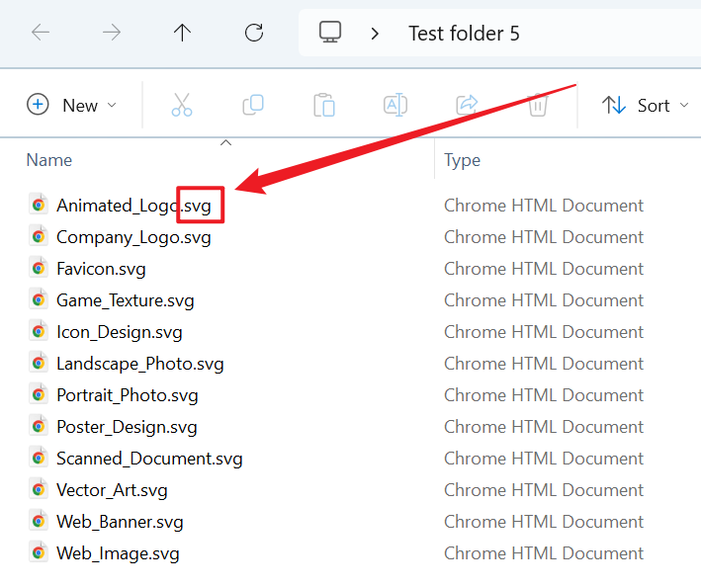Click the Back navigation arrow
Image resolution: width=701 pixels, height=588 pixels.
tap(41, 33)
